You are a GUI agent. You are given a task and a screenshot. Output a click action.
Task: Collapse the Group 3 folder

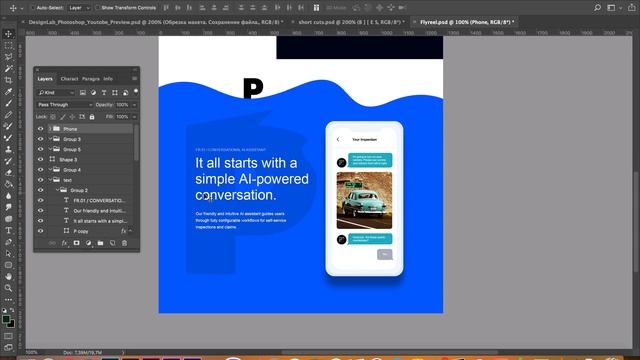point(50,139)
